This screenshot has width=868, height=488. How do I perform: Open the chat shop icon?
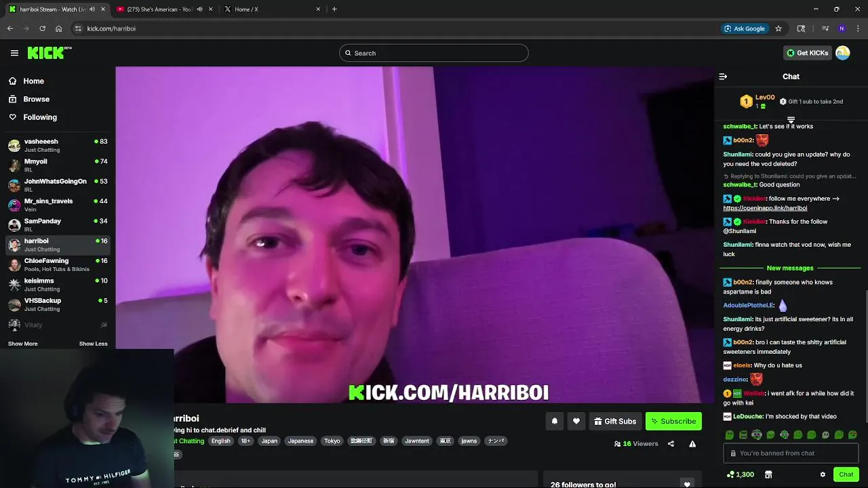[768, 474]
